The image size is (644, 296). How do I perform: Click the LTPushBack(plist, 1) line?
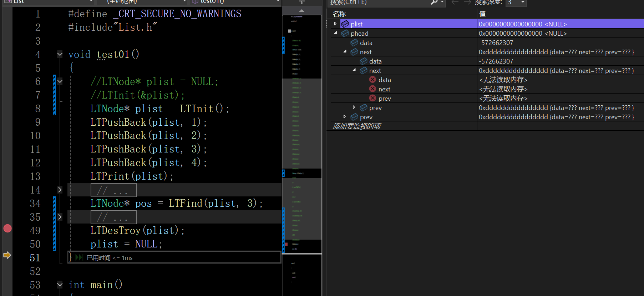tap(149, 122)
